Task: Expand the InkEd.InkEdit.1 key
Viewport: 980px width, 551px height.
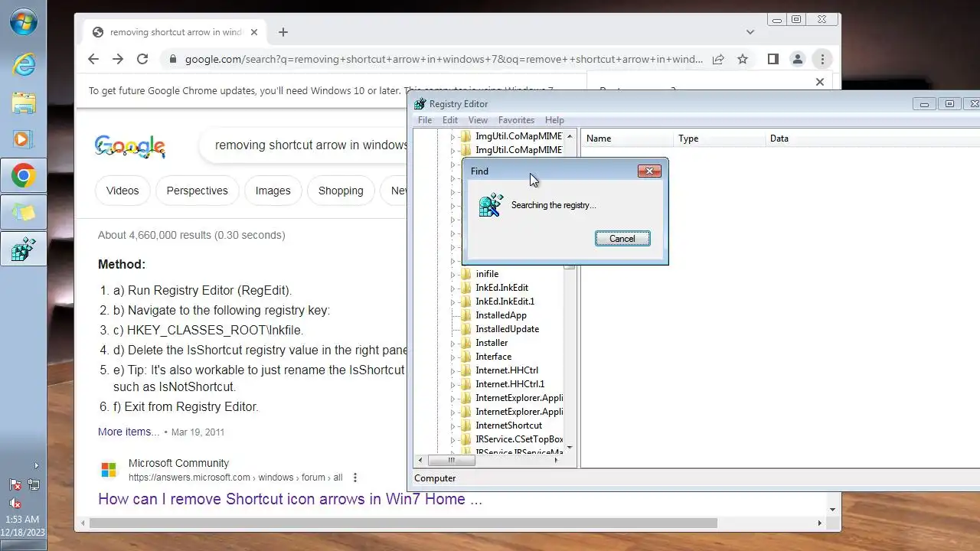Action: (452, 302)
